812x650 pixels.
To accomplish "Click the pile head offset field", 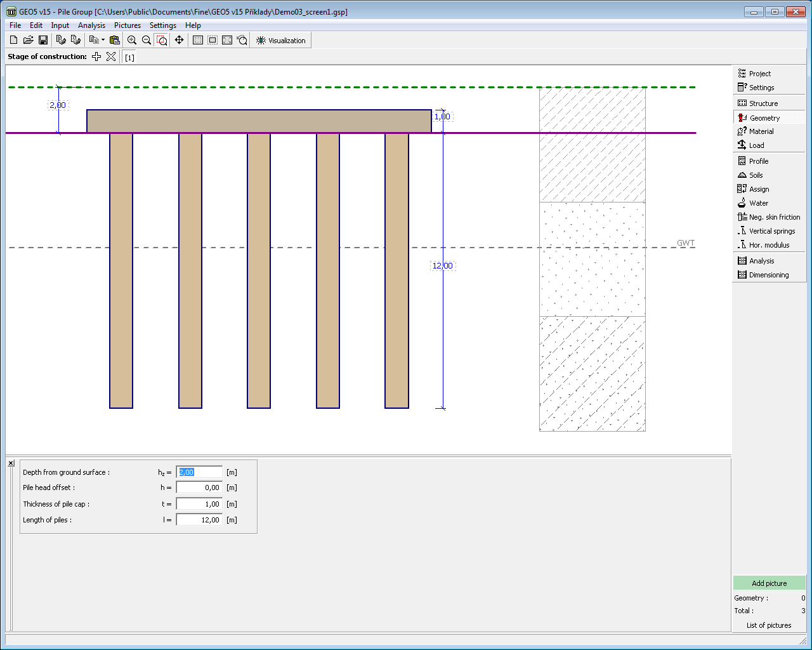I will (x=199, y=488).
